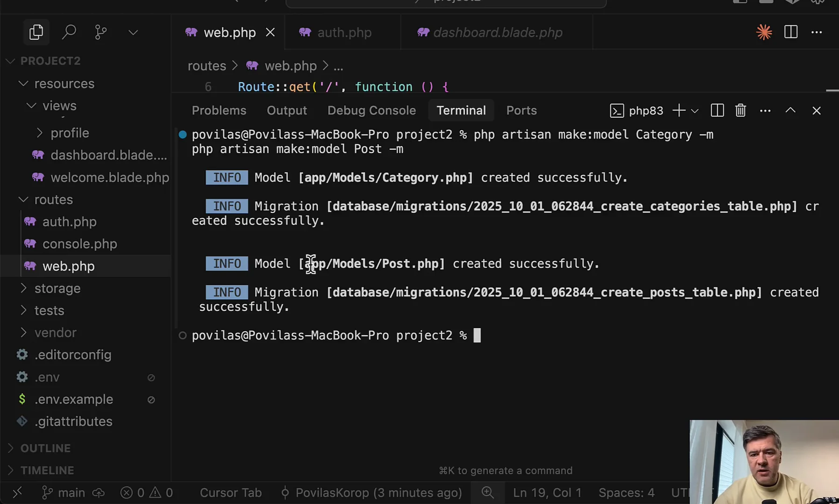Screen dimensions: 839x504
Task: Open welcome.blade.php in the file tree
Action: pos(110,177)
